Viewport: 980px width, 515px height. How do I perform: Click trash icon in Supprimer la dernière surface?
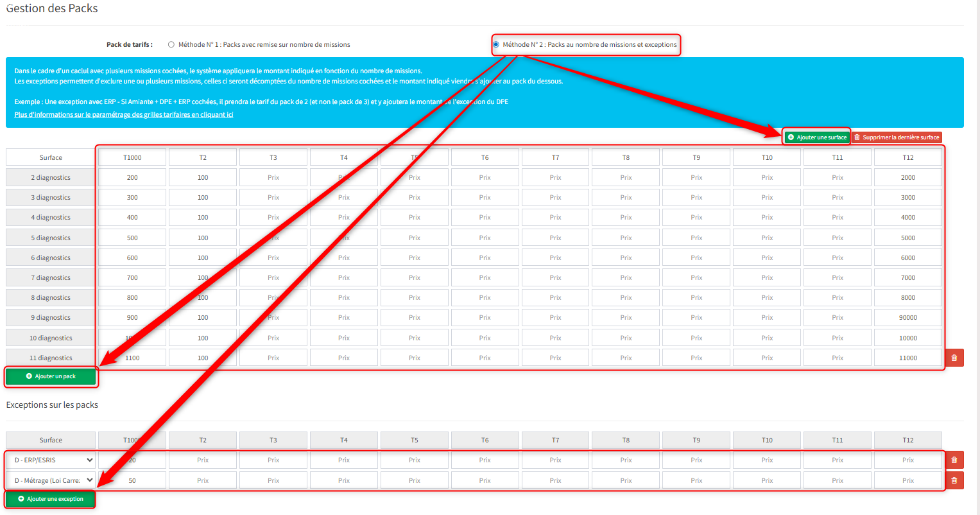click(x=857, y=137)
